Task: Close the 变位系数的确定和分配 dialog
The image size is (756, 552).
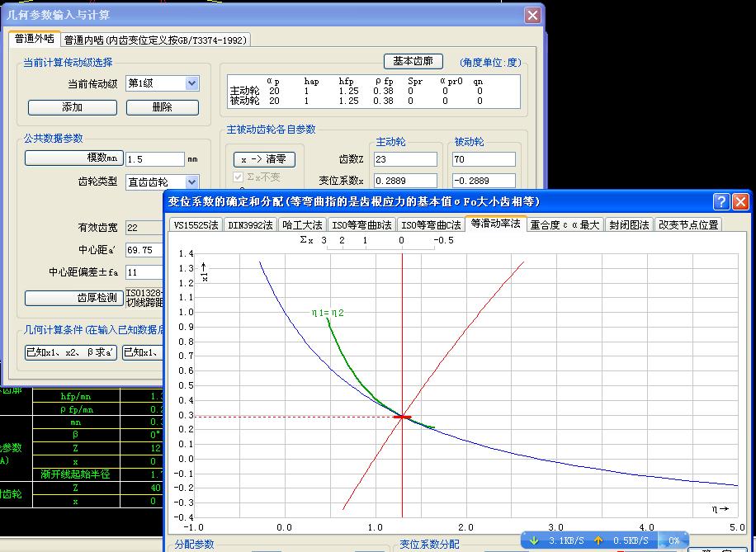Action: (x=740, y=201)
